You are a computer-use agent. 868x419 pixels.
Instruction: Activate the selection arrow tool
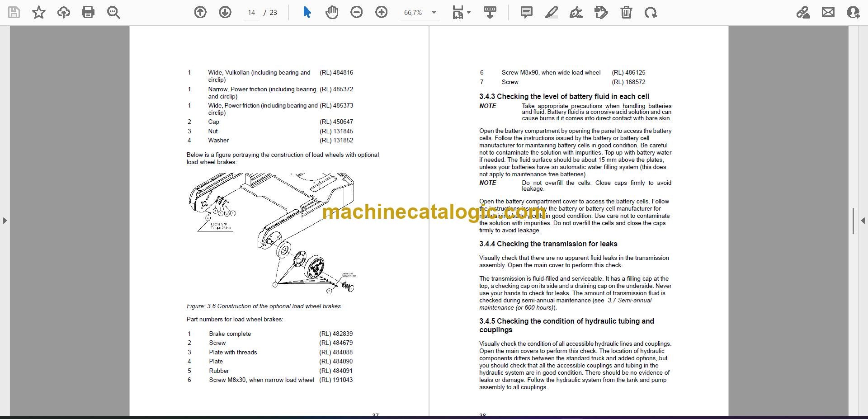point(307,12)
